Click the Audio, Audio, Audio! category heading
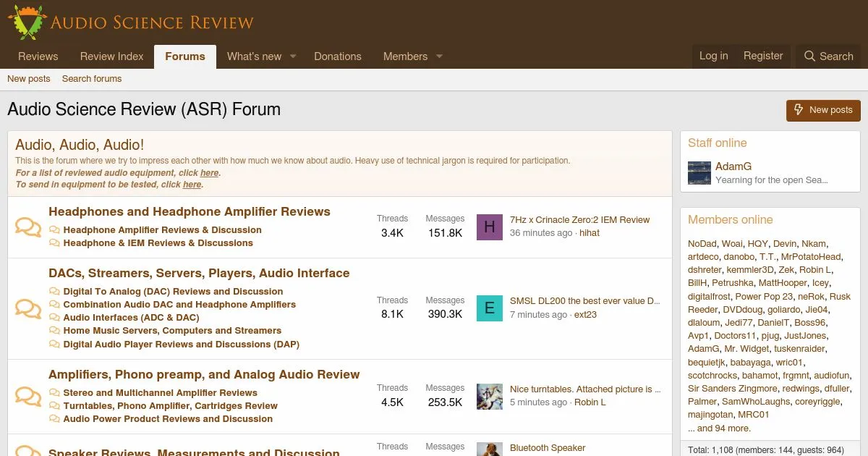 (x=80, y=145)
